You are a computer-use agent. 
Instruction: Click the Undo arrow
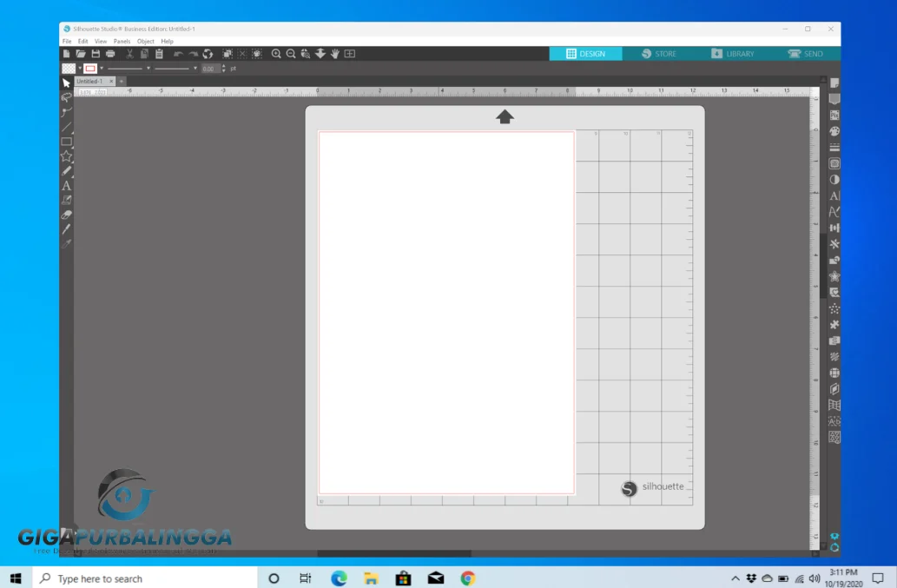[179, 54]
